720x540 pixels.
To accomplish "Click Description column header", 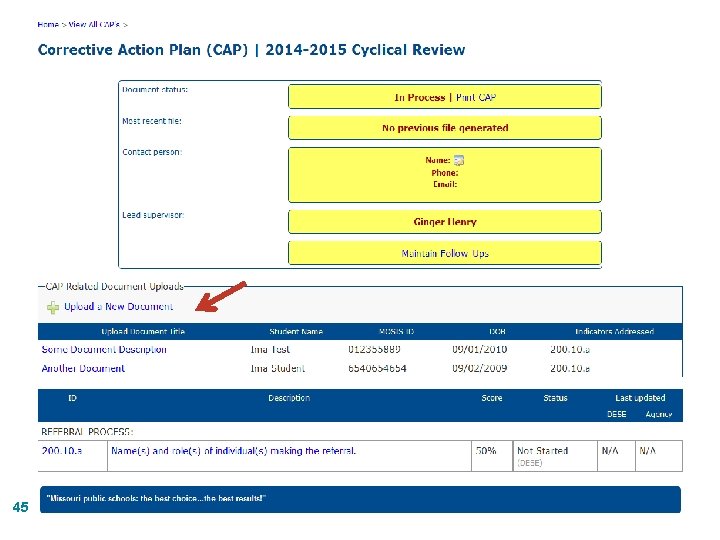I will click(289, 398).
